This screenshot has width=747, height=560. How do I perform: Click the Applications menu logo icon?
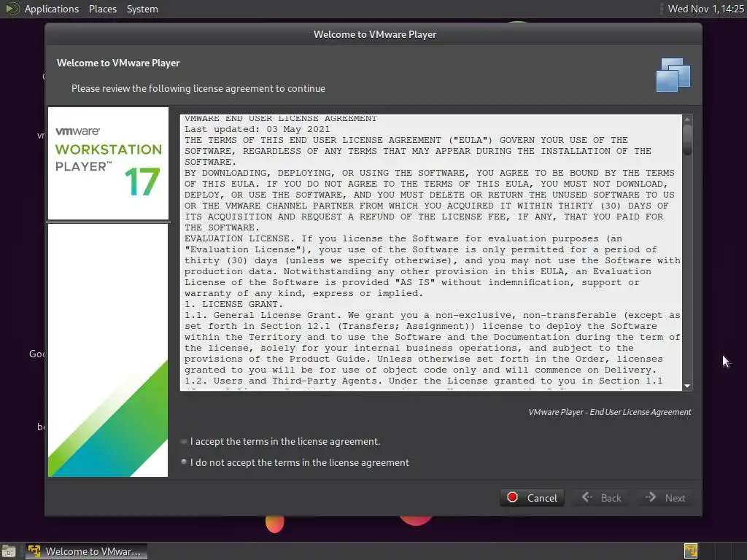(x=12, y=9)
